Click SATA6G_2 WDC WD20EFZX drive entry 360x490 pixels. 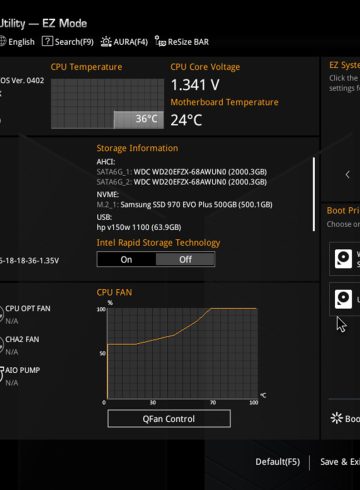coord(182,182)
